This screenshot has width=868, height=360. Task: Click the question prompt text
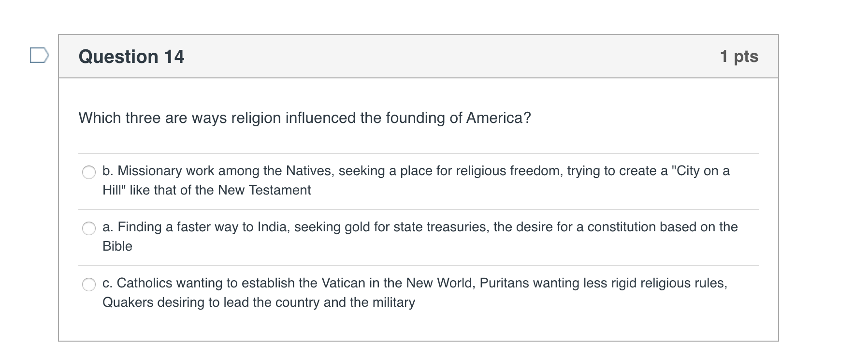304,117
